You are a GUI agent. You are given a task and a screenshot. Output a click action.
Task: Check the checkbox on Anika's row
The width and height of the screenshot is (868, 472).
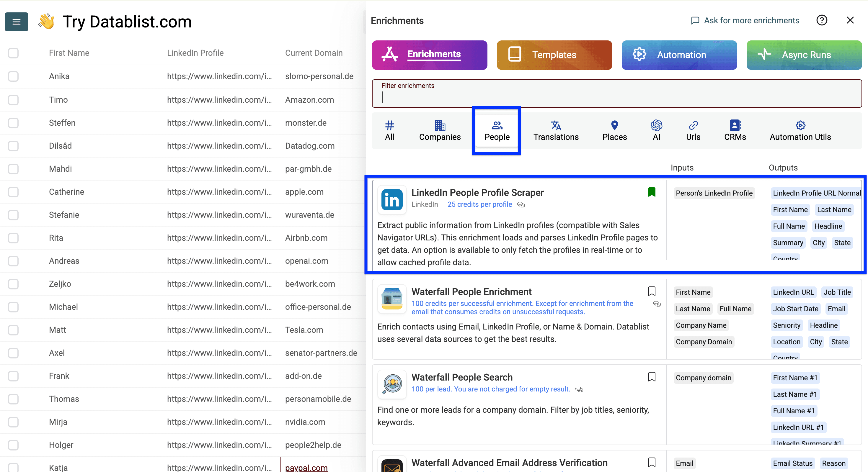point(13,76)
